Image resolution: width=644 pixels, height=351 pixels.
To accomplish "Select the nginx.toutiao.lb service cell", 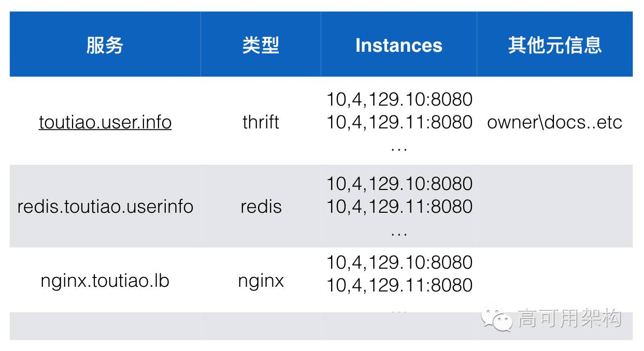I will (x=105, y=281).
